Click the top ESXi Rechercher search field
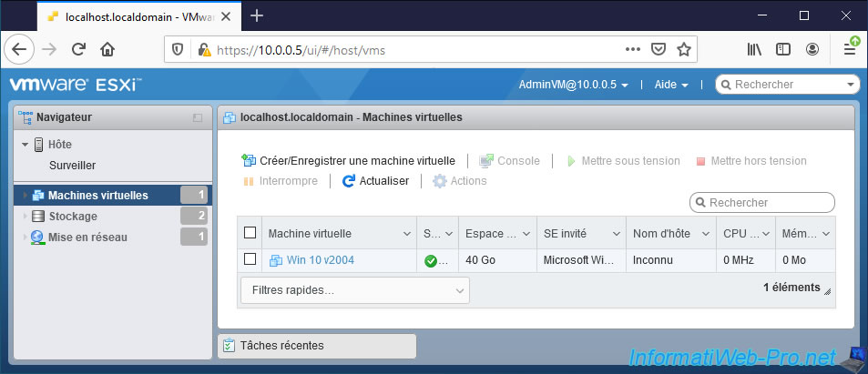This screenshot has height=374, width=868. pos(787,85)
